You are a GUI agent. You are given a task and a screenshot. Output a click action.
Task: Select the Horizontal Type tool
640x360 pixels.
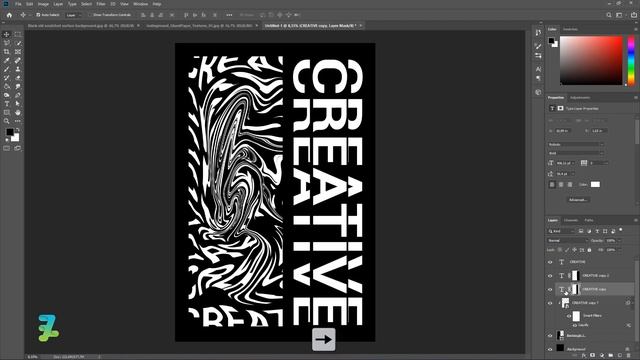click(x=7, y=104)
